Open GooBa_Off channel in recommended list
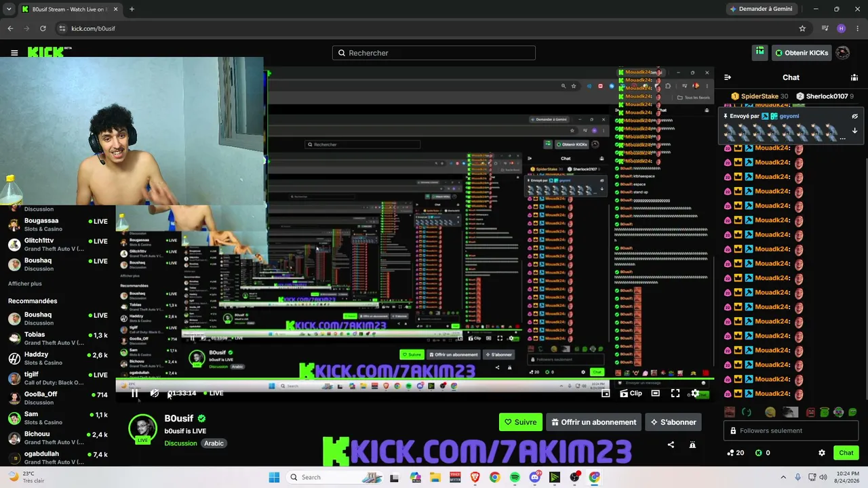Screen dimensions: 868x488 (58, 398)
